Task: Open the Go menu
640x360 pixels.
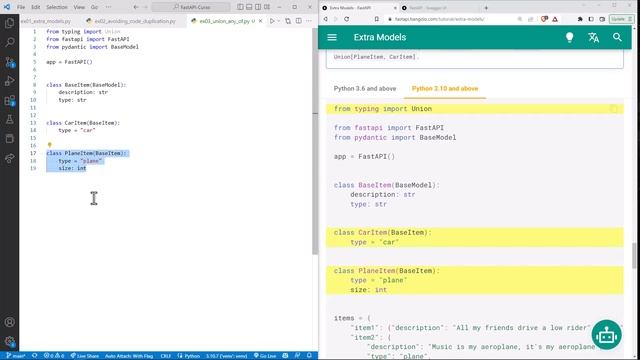Action: (94, 7)
